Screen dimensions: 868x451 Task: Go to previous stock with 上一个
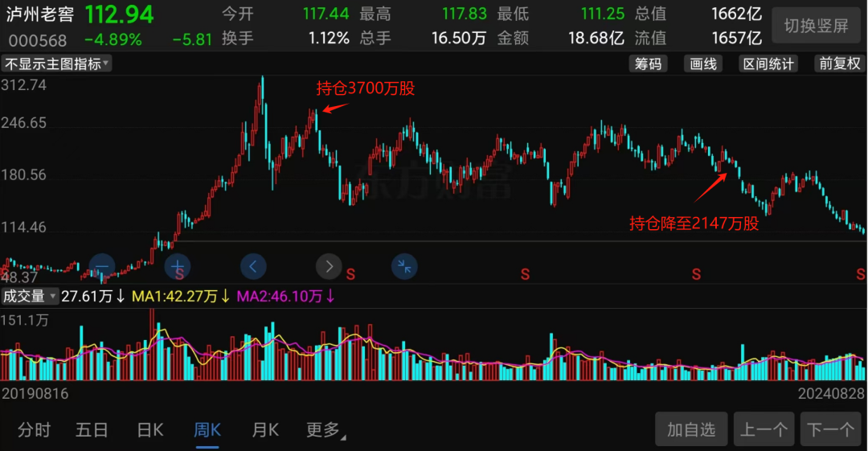[764, 429]
